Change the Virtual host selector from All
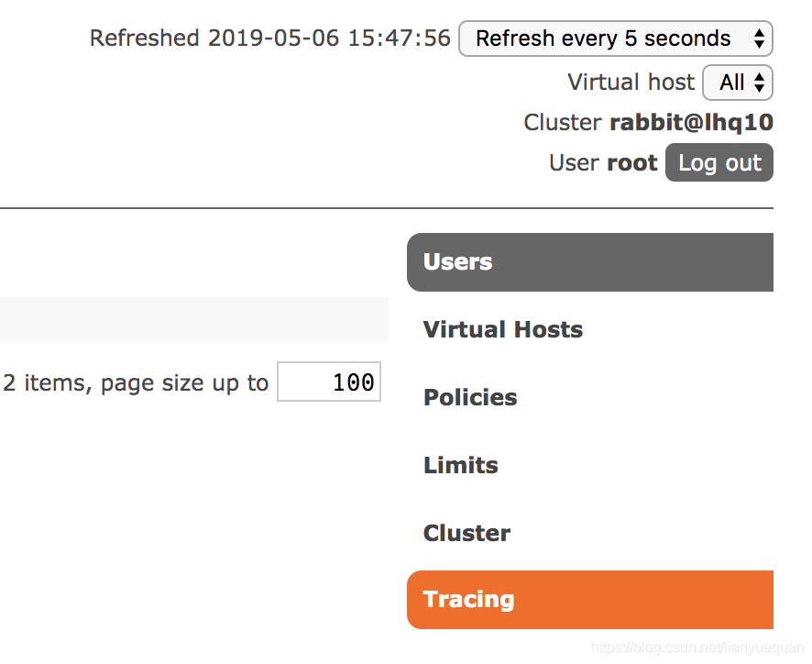 coord(738,83)
